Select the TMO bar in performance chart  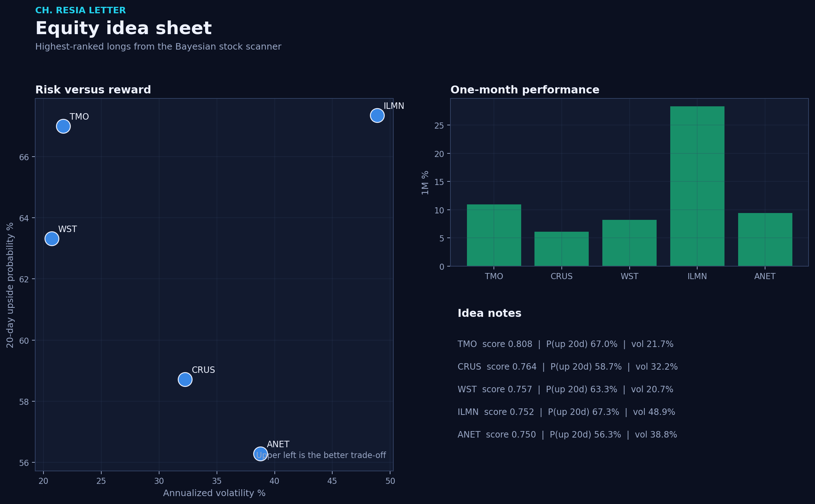coord(494,235)
